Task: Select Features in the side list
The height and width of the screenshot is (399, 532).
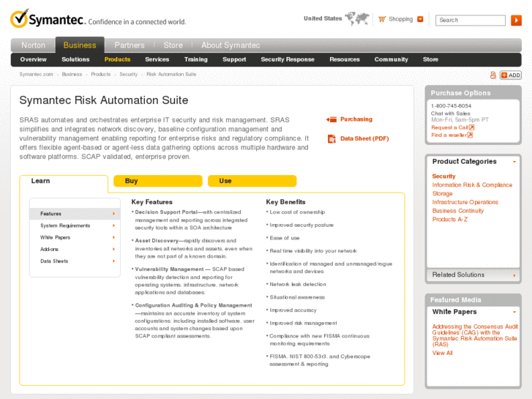Action: coord(50,214)
